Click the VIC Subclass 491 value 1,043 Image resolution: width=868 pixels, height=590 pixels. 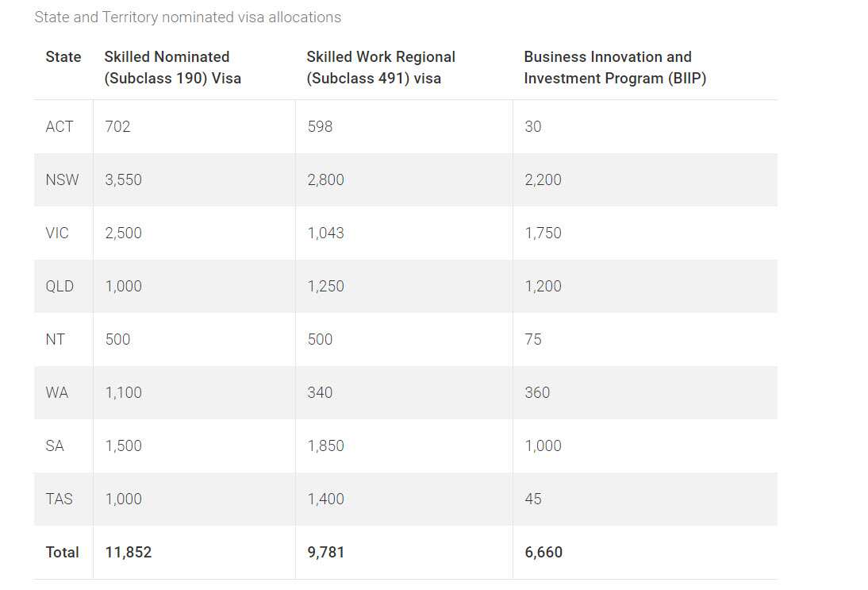(326, 233)
